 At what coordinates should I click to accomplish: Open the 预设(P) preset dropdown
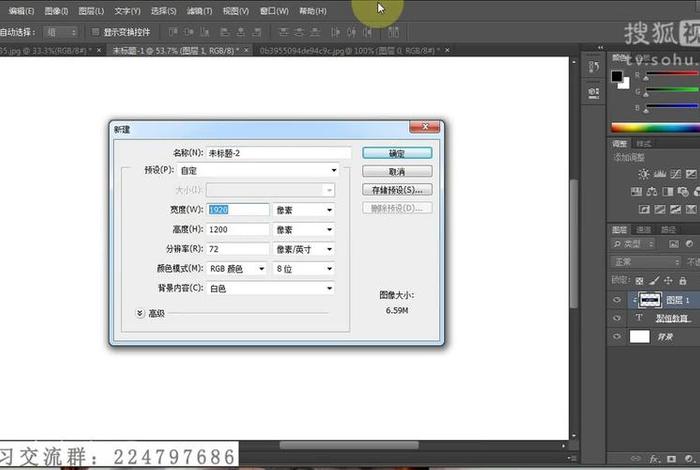pos(258,171)
